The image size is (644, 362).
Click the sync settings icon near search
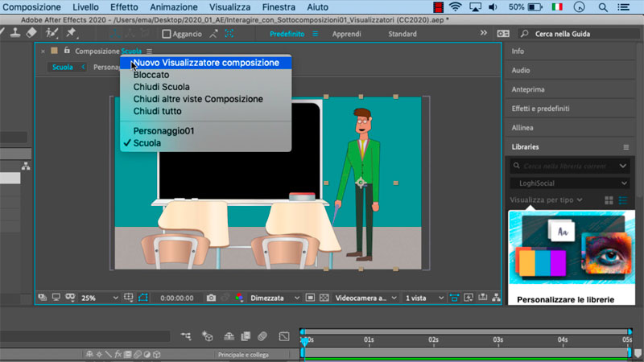click(x=503, y=34)
